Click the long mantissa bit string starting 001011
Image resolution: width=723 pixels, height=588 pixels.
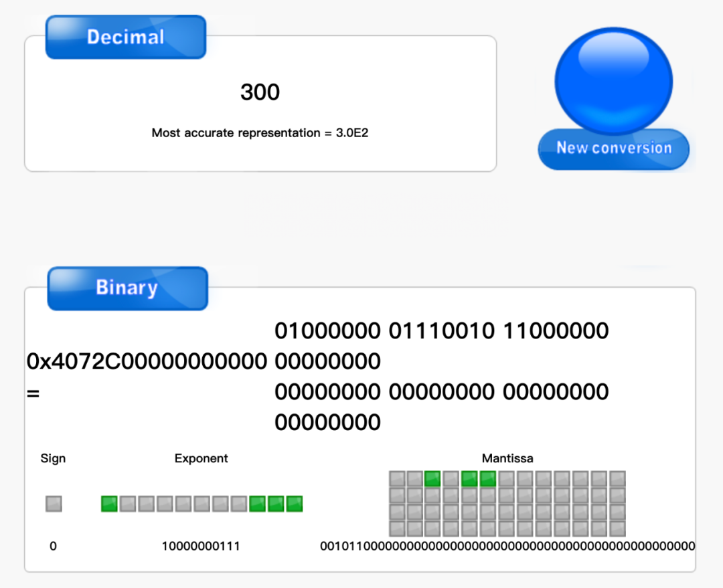coord(507,547)
